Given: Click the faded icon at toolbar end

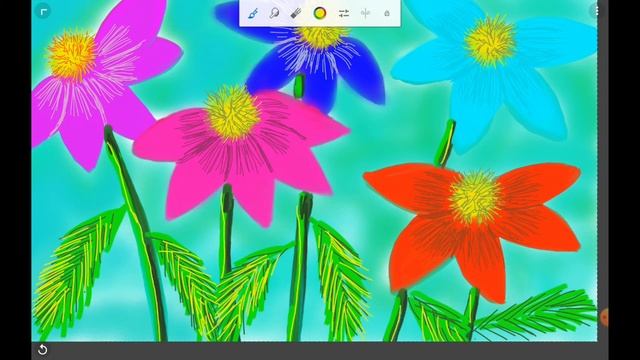Looking at the screenshot, I should 387,13.
